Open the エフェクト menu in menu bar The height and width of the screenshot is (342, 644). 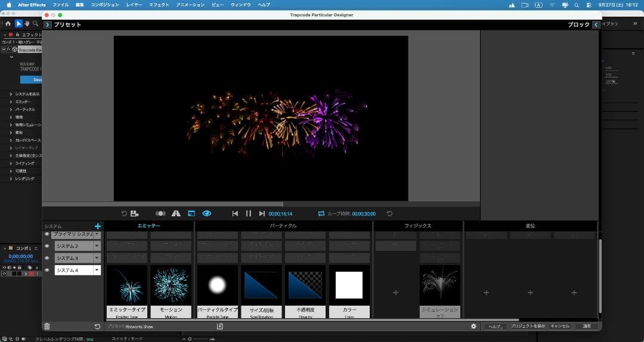coord(159,5)
